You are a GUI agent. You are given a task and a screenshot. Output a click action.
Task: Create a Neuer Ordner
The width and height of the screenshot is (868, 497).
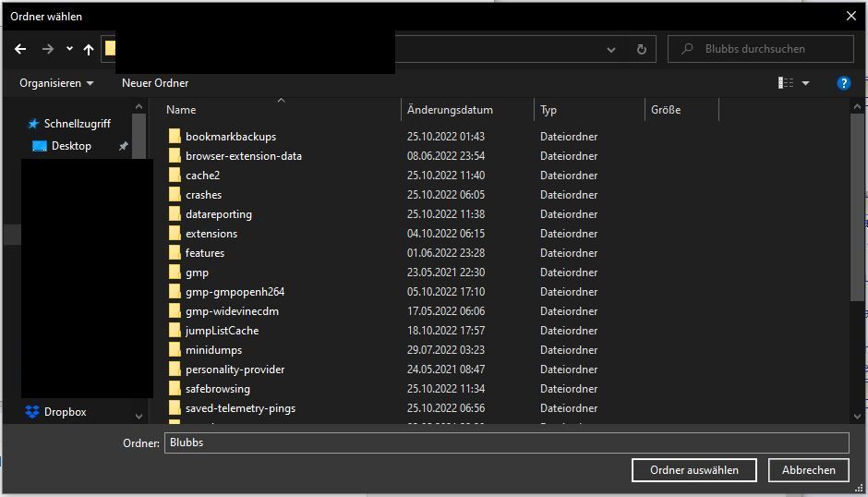155,83
